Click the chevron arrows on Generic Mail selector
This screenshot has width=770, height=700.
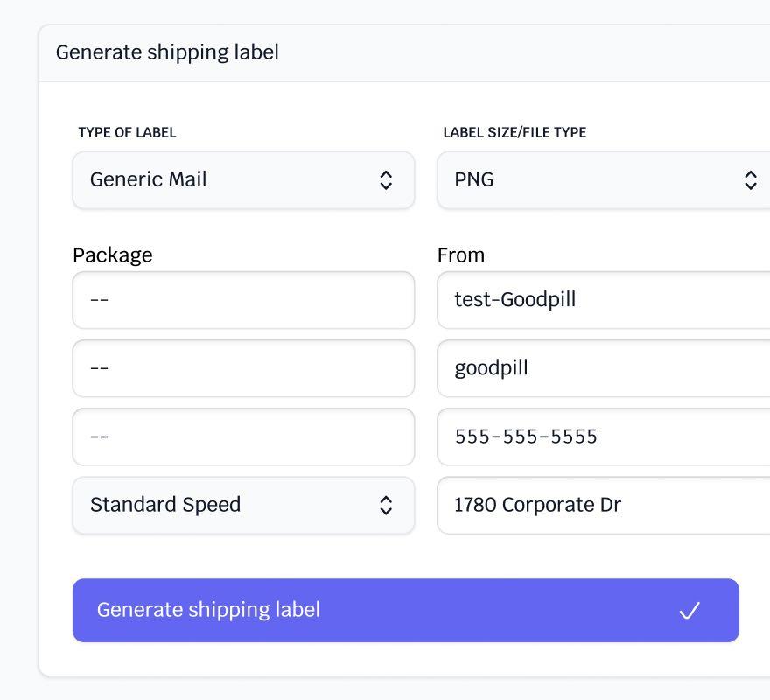(x=386, y=180)
